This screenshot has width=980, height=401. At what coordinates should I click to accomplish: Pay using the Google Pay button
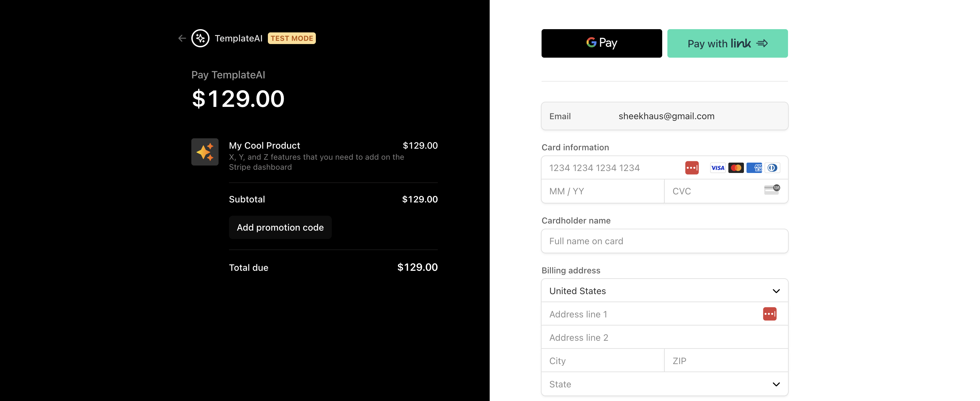pos(602,43)
